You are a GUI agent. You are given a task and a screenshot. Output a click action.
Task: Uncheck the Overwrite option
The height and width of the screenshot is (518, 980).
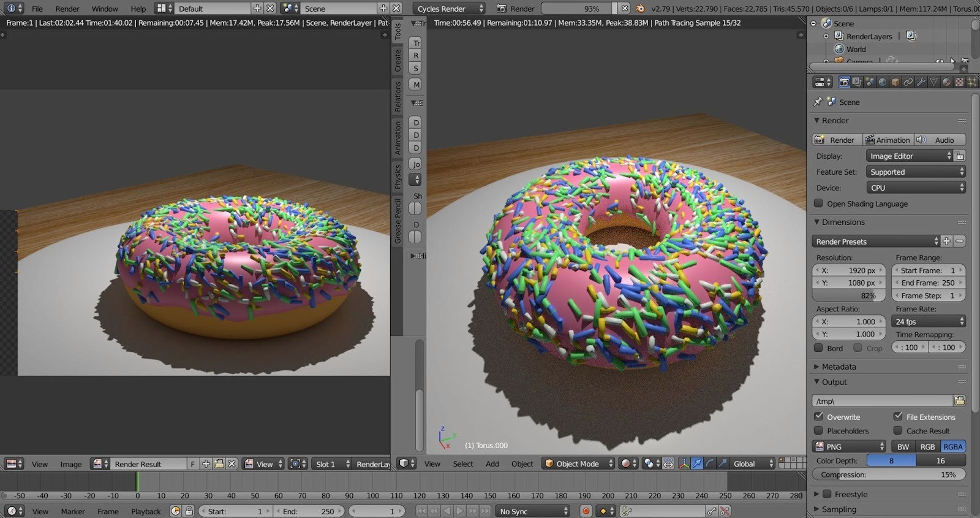click(819, 417)
